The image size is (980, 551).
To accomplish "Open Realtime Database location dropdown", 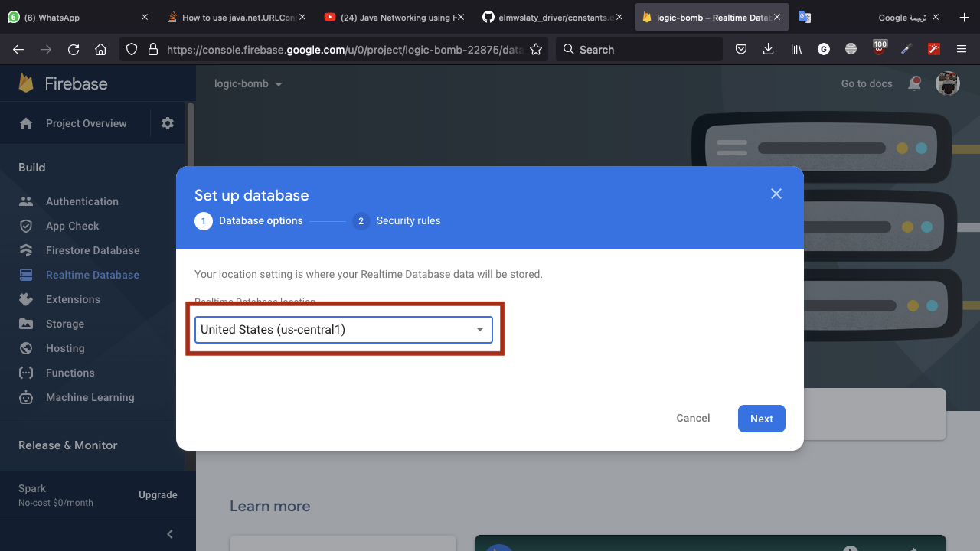I will 343,330.
